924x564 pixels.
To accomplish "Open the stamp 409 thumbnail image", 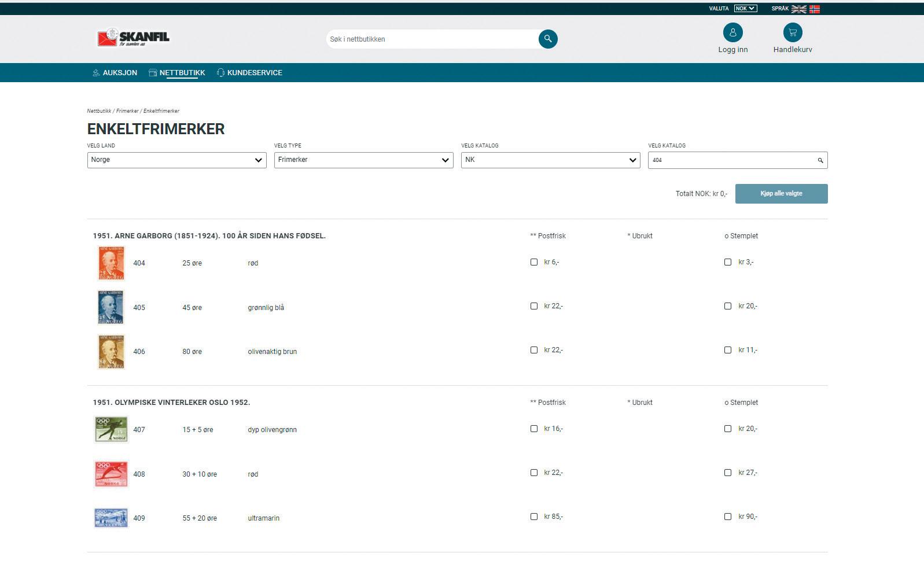I will coord(111,518).
